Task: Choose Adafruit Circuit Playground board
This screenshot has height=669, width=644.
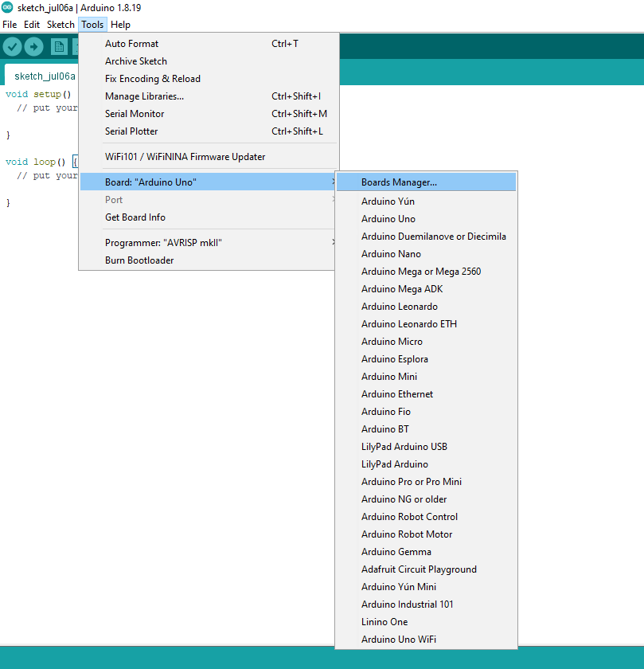Action: coord(426,569)
